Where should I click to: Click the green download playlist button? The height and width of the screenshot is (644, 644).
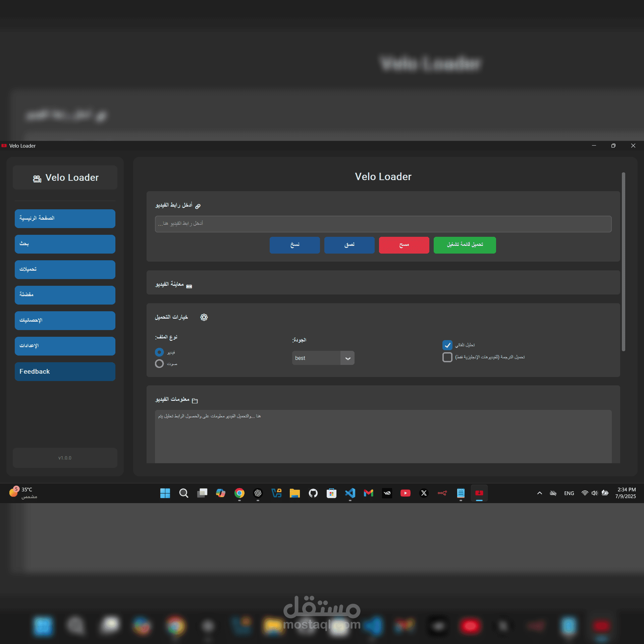pyautogui.click(x=465, y=245)
